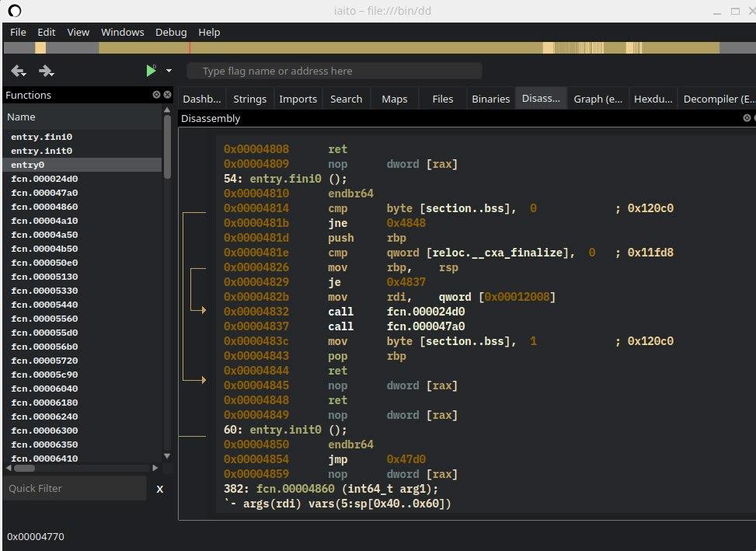Float the Disassembly panel
756x551 pixels.
pos(747,118)
